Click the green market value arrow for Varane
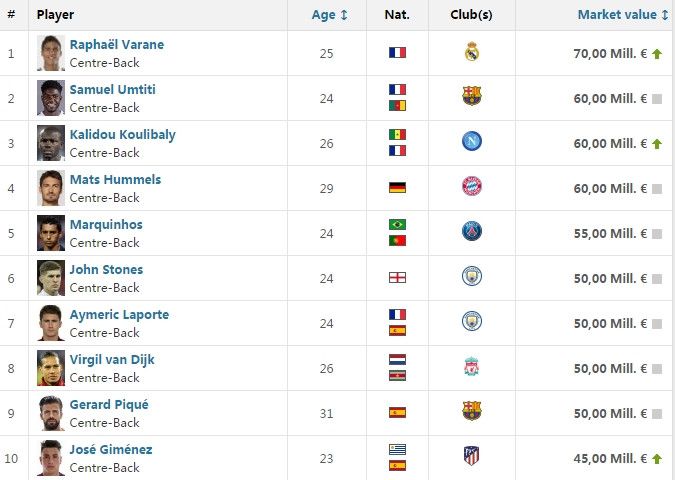 [x=657, y=54]
